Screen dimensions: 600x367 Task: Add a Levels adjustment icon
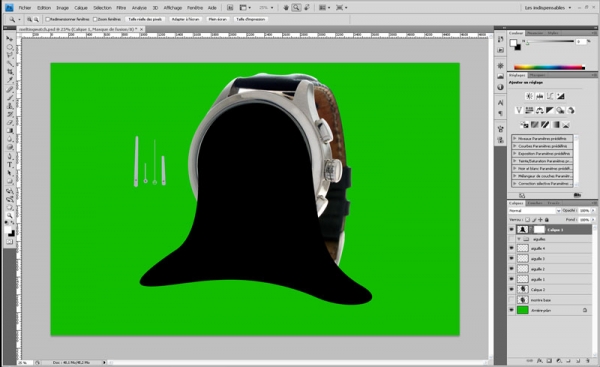(540, 96)
